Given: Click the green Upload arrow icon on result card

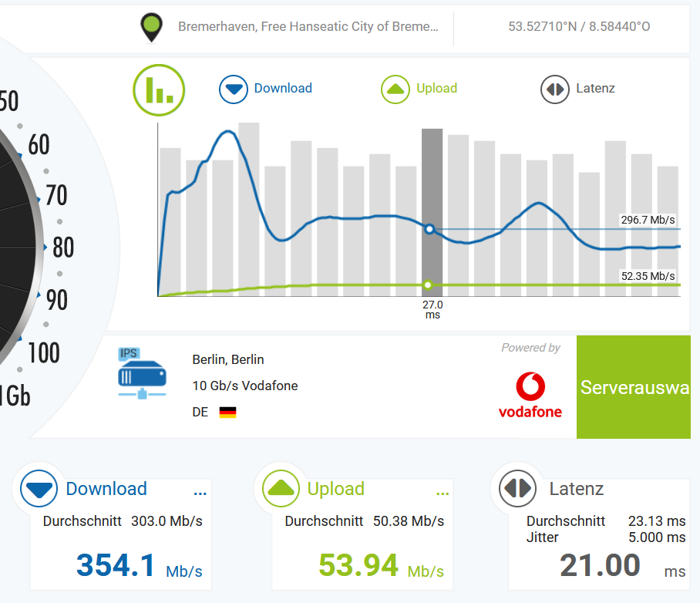Looking at the screenshot, I should point(281,489).
